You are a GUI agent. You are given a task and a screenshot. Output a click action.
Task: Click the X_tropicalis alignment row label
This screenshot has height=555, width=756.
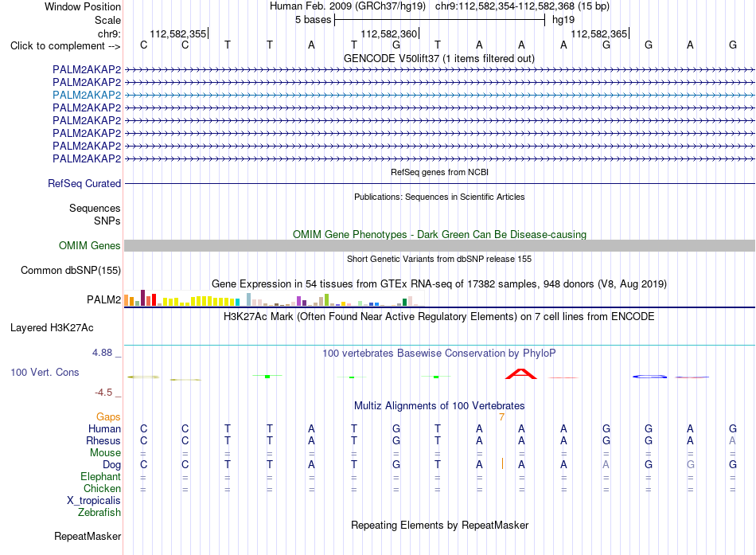pos(94,501)
